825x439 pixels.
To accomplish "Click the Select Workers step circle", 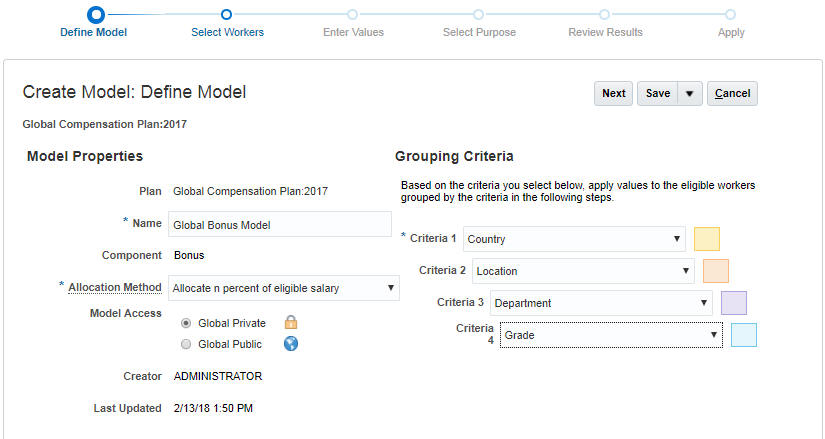I will (x=227, y=14).
